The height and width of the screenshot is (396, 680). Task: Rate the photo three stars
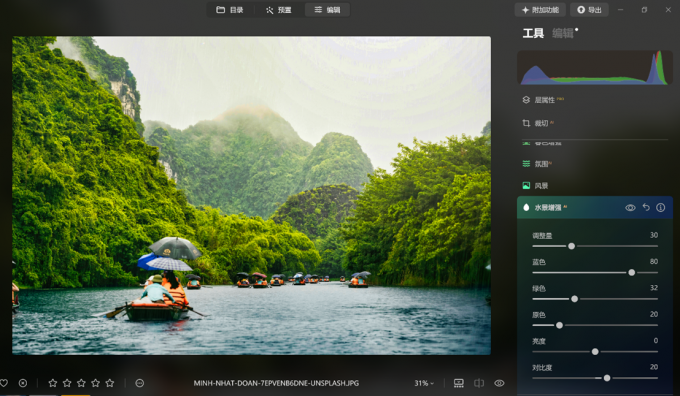click(82, 383)
